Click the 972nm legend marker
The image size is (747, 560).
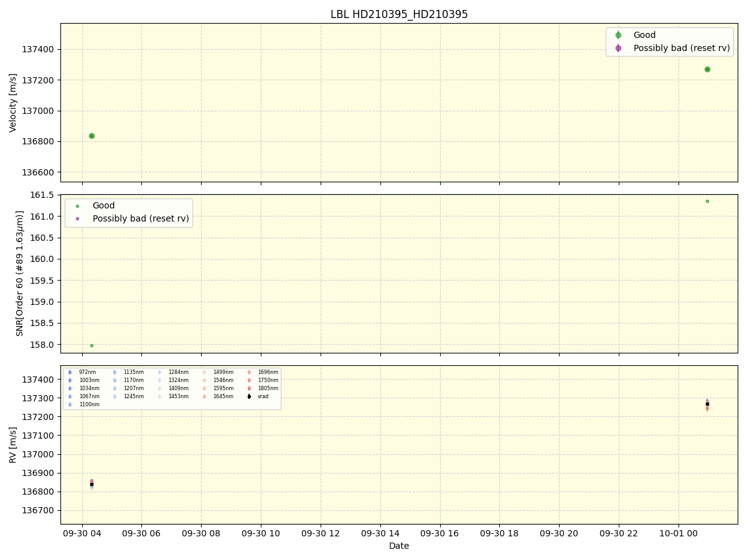pos(70,372)
